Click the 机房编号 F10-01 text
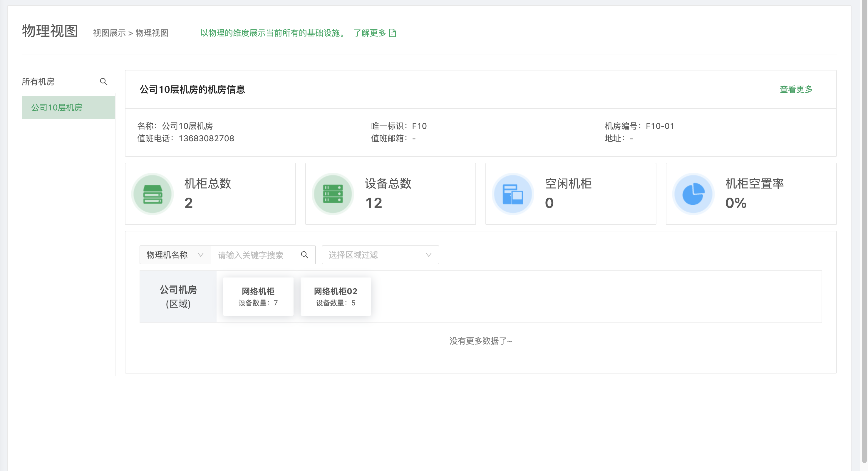868x471 pixels. 640,126
